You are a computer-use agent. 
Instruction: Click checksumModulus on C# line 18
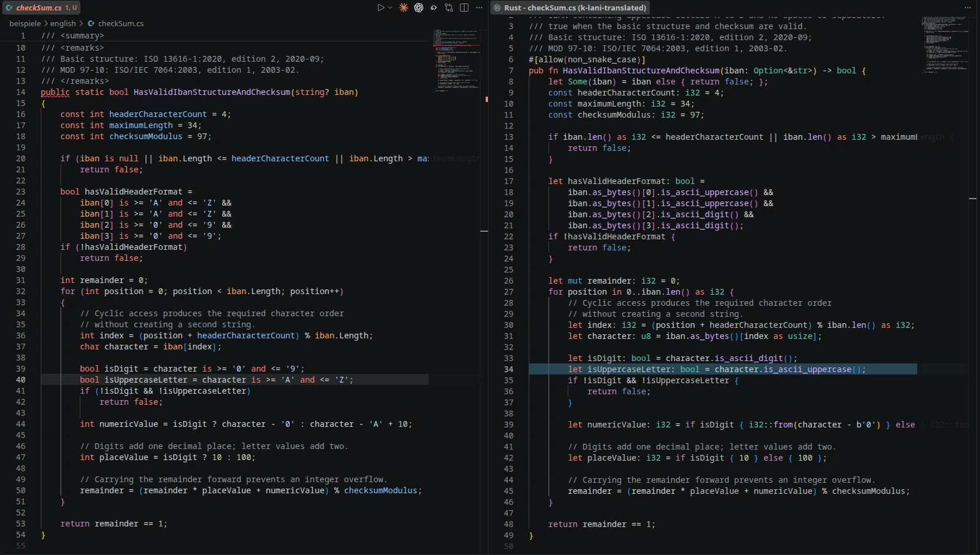pyautogui.click(x=146, y=136)
